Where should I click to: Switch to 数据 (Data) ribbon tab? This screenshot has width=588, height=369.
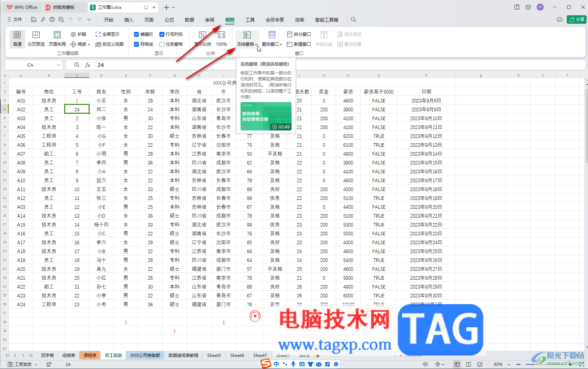[x=190, y=20]
